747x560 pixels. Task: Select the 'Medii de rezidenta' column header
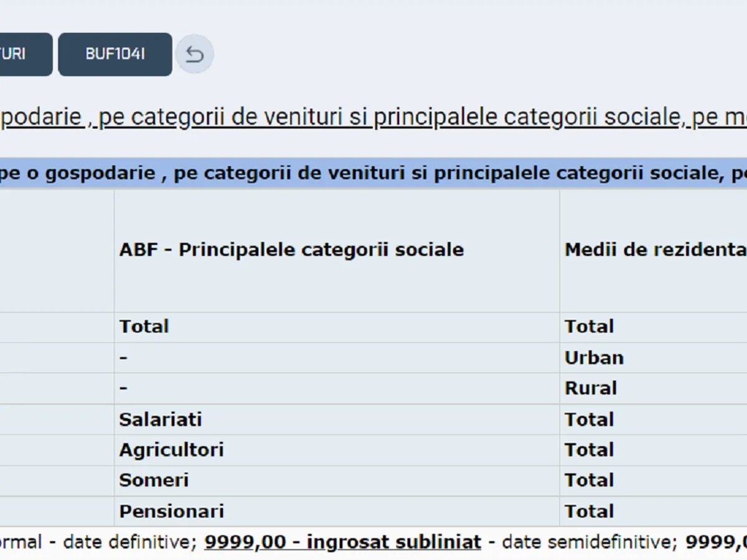point(655,250)
